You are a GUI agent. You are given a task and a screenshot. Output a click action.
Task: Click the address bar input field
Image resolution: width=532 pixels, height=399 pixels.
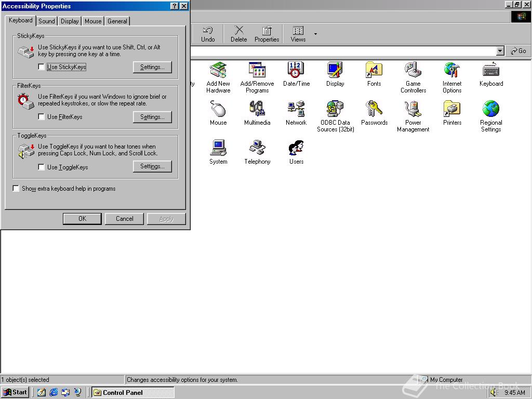pyautogui.click(x=343, y=51)
